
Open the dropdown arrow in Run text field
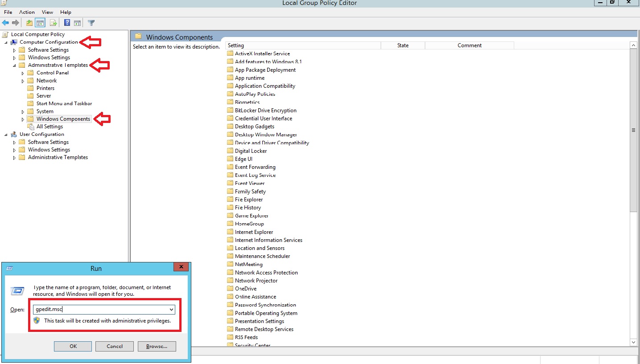click(172, 309)
